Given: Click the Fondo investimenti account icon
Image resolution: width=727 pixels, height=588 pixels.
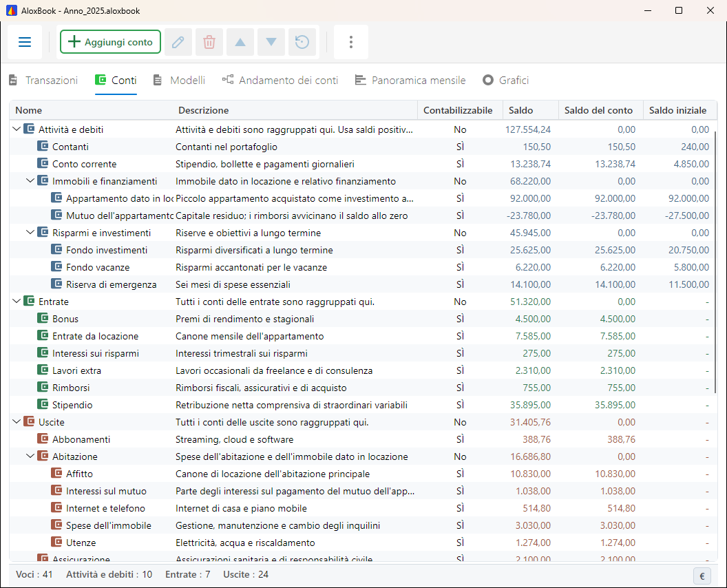Looking at the screenshot, I should click(x=56, y=250).
